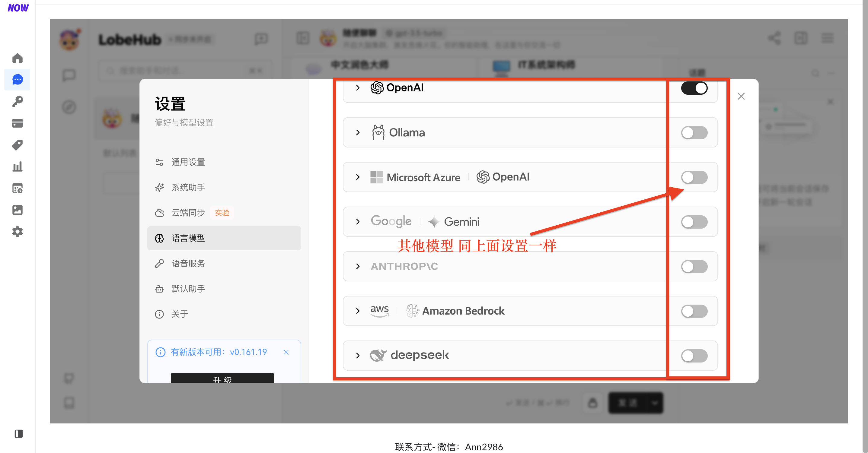Enable the Anthropic provider switch
The height and width of the screenshot is (453, 868).
click(x=694, y=266)
